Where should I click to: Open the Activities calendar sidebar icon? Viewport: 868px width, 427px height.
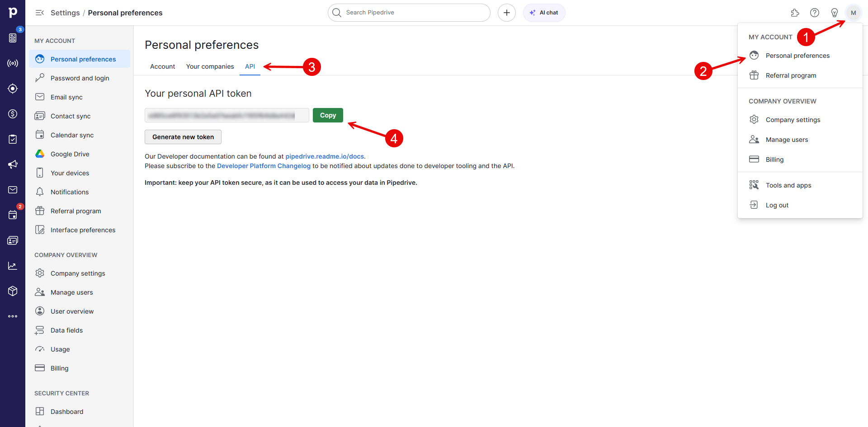pos(13,215)
